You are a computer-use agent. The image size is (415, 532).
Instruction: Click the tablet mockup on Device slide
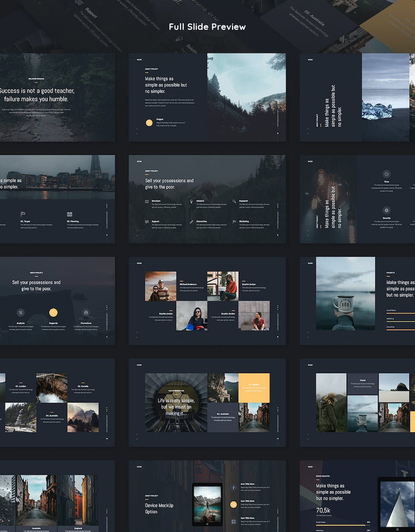[x=207, y=504]
